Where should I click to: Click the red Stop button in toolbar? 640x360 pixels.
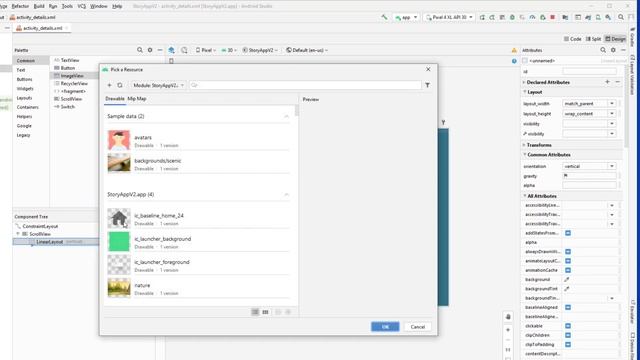pyautogui.click(x=553, y=17)
